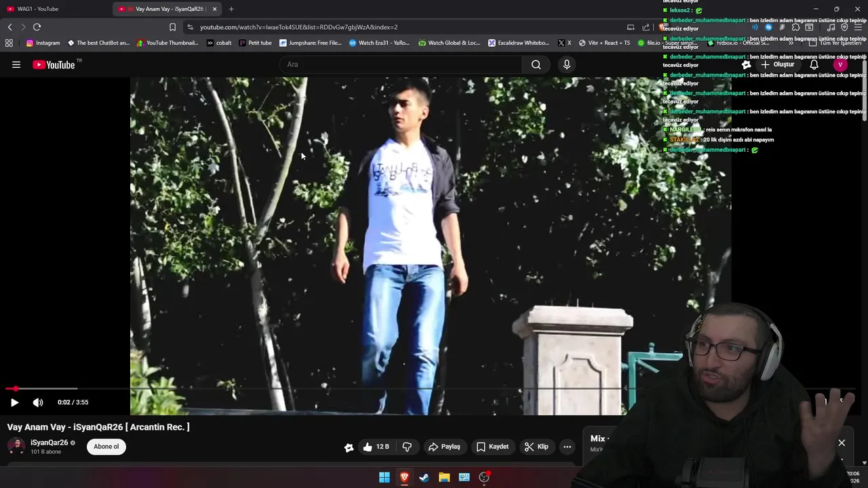Open a new browser tab

231,9
